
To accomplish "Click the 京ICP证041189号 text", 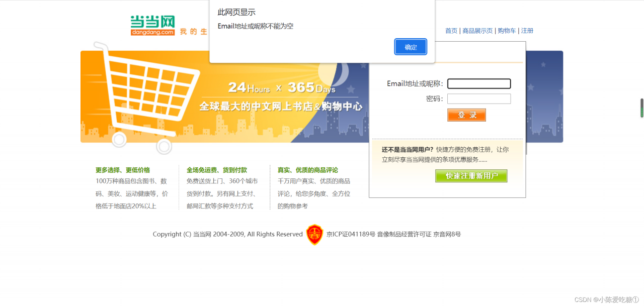I will (x=351, y=234).
